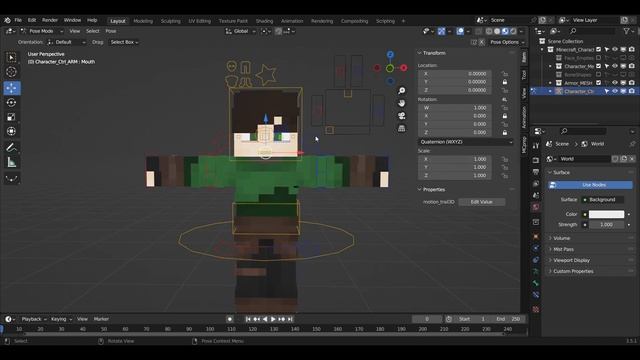Screen dimensions: 640x360
Task: Open the timeline Marker menu
Action: 101,319
